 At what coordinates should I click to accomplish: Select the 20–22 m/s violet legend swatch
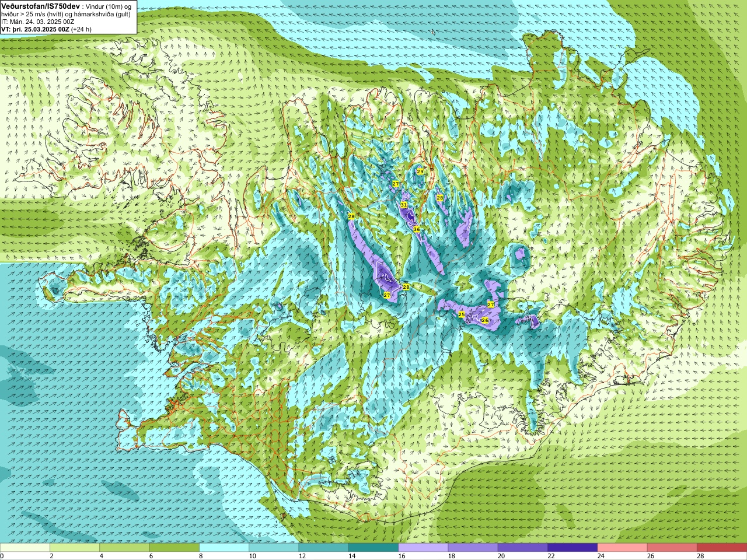point(523,548)
